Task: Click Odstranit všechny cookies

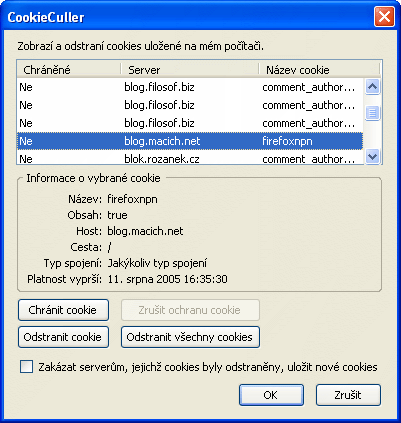Action: tap(190, 337)
